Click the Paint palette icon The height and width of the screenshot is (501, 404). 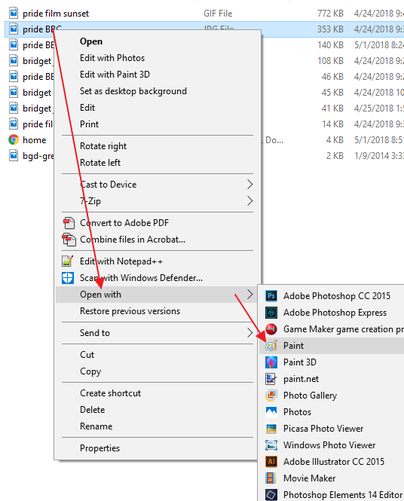pos(271,346)
